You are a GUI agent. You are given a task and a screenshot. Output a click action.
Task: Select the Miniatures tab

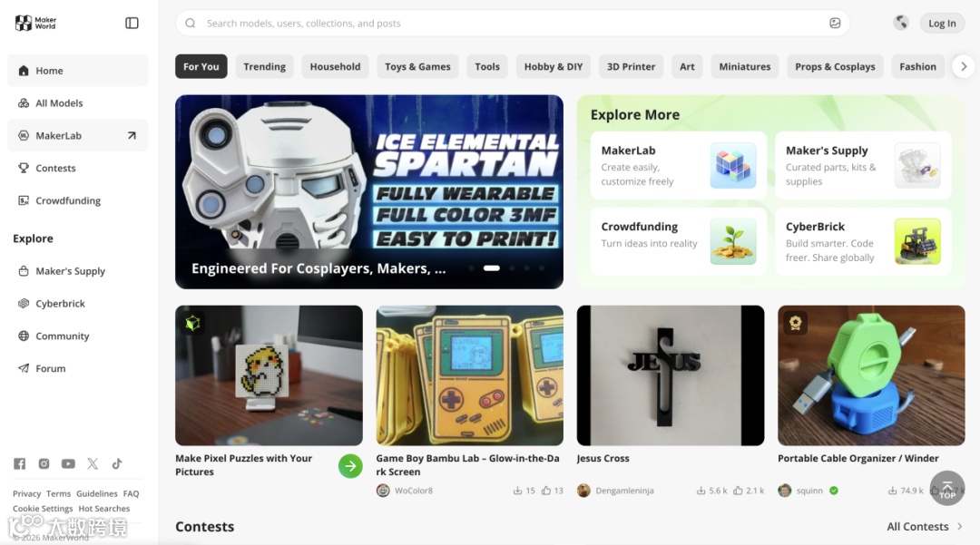pyautogui.click(x=744, y=66)
